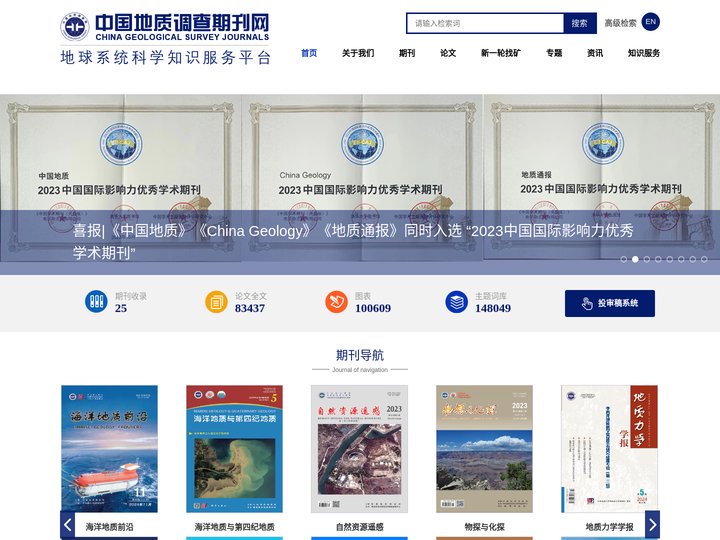Select the third carousel dot

pyautogui.click(x=647, y=259)
